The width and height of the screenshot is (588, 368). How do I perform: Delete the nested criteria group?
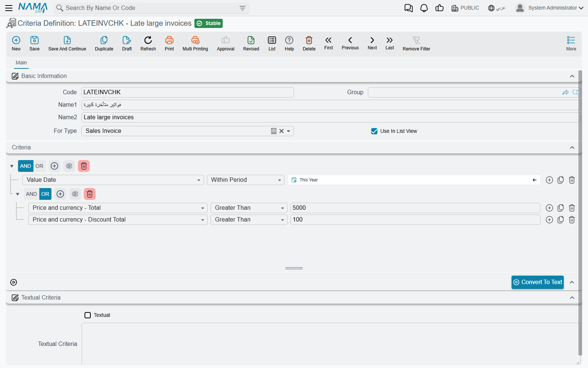coord(90,194)
